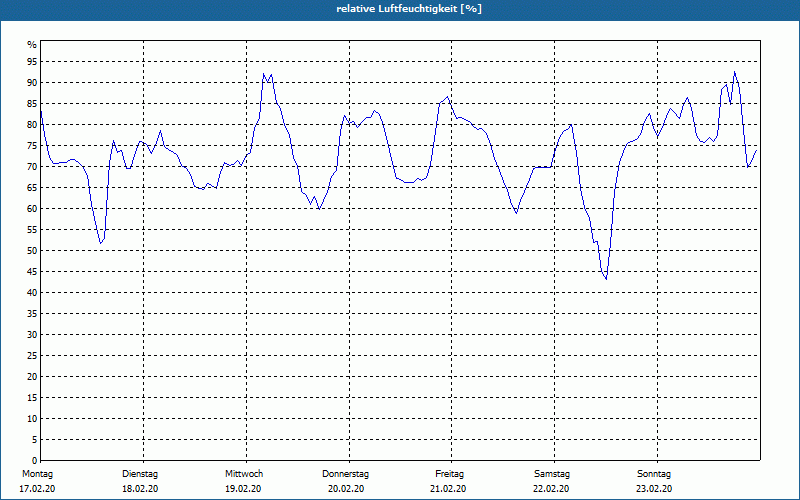800x500 pixels.
Task: Click the 50 value on y-axis
Action: coord(32,251)
